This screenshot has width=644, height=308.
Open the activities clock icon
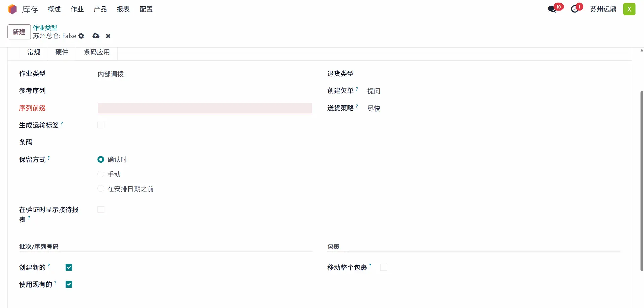[x=575, y=9]
